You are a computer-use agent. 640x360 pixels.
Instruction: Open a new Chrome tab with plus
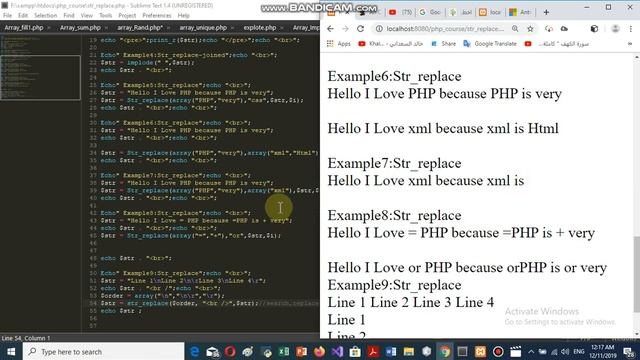[546, 12]
